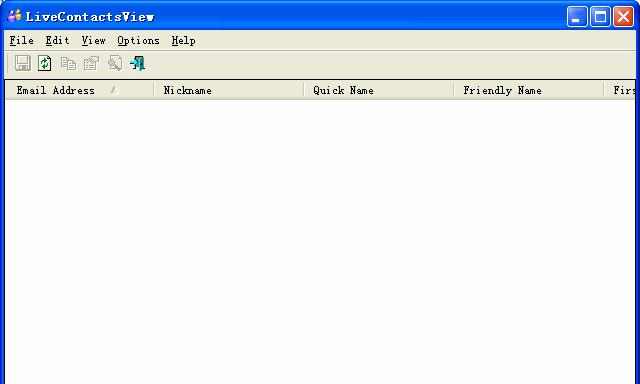The height and width of the screenshot is (384, 640).
Task: Open the Options menu
Action: [x=138, y=40]
